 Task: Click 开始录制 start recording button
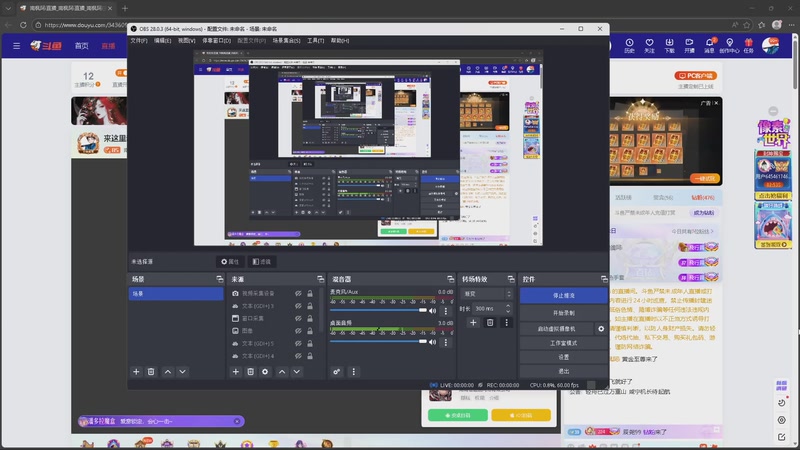click(563, 313)
